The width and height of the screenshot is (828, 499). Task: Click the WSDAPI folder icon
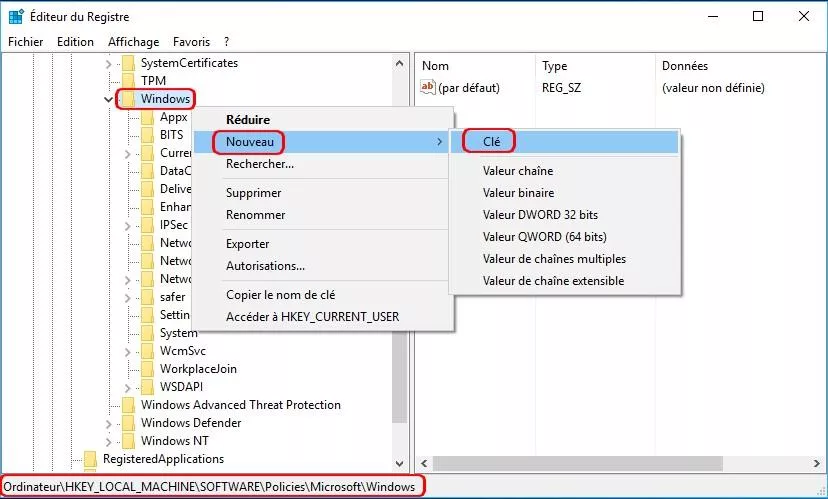click(x=147, y=387)
